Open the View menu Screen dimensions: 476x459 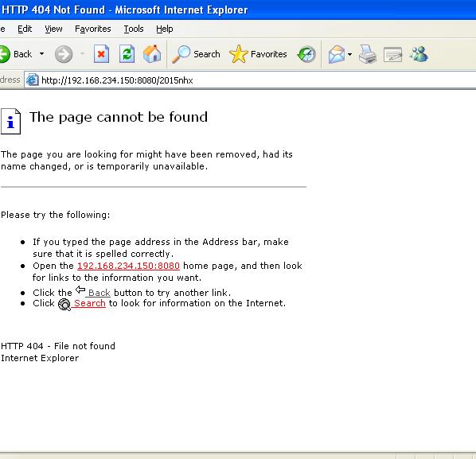[53, 29]
